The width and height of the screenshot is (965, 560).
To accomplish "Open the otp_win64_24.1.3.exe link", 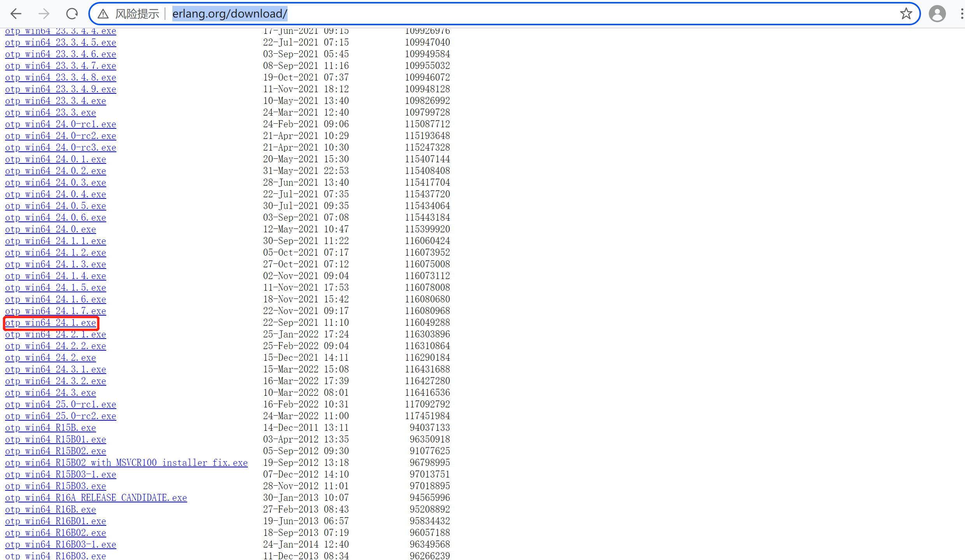I will (x=56, y=264).
